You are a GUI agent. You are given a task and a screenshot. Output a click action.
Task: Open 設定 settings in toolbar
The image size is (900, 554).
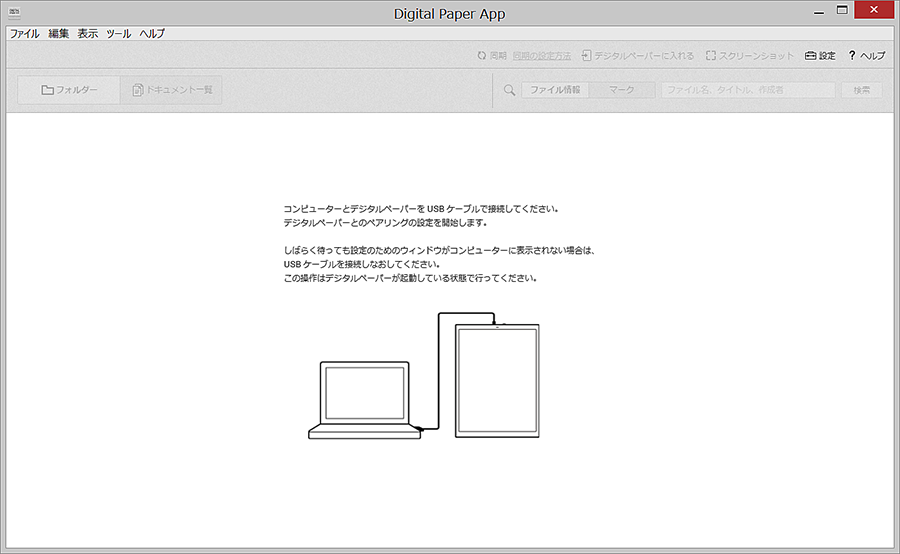(x=820, y=56)
